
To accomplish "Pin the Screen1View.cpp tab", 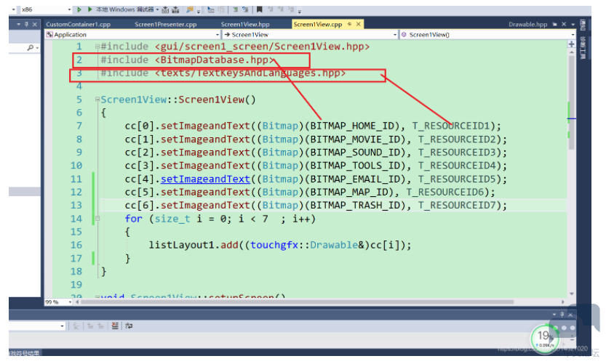I will (x=349, y=24).
